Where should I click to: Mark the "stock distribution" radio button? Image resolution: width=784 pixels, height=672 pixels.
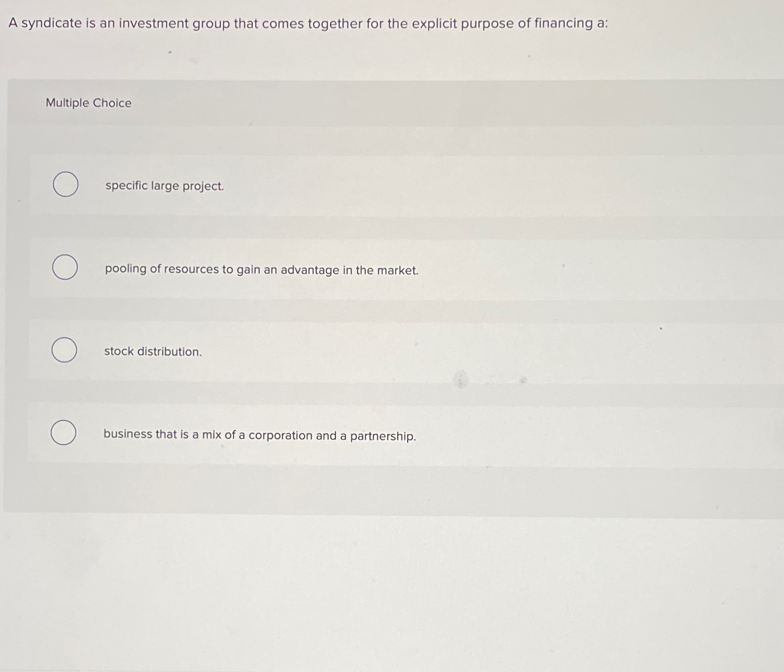pos(64,350)
